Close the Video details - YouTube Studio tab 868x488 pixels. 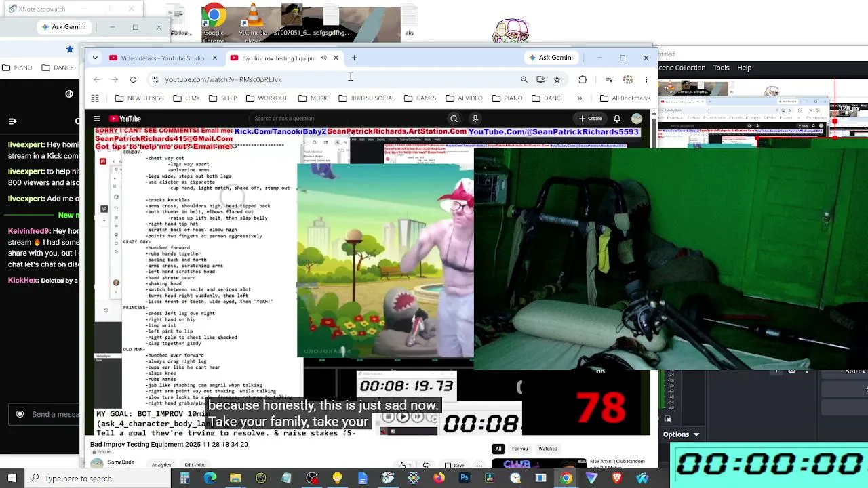click(215, 58)
